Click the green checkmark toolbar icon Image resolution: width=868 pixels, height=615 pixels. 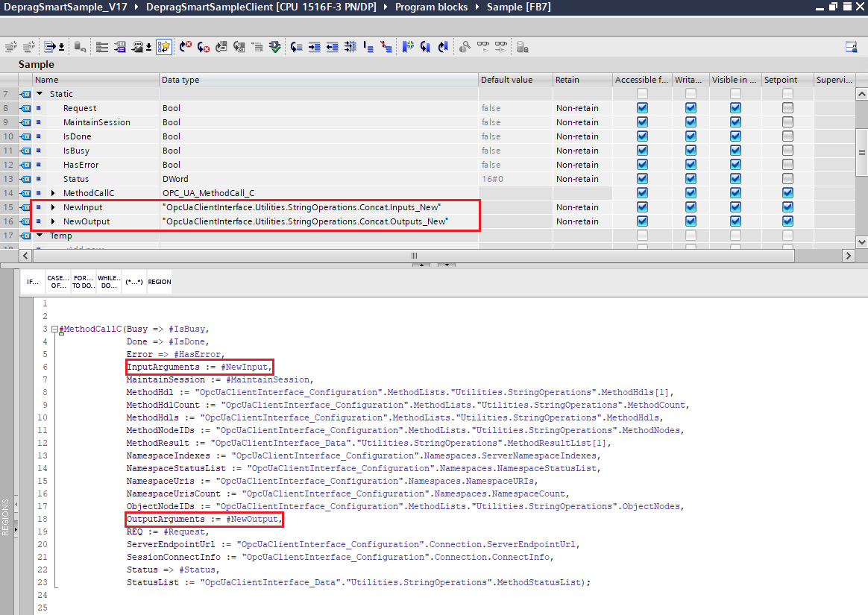275,47
